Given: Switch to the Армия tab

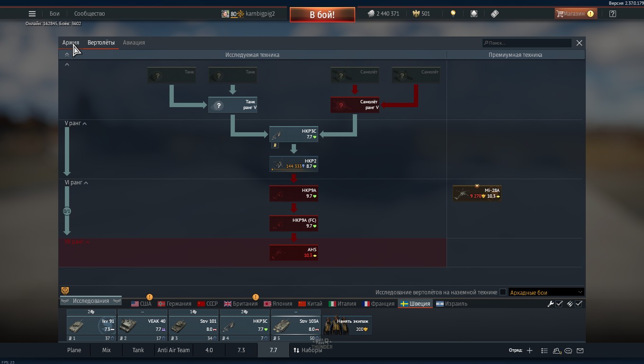Looking at the screenshot, I should [x=71, y=43].
